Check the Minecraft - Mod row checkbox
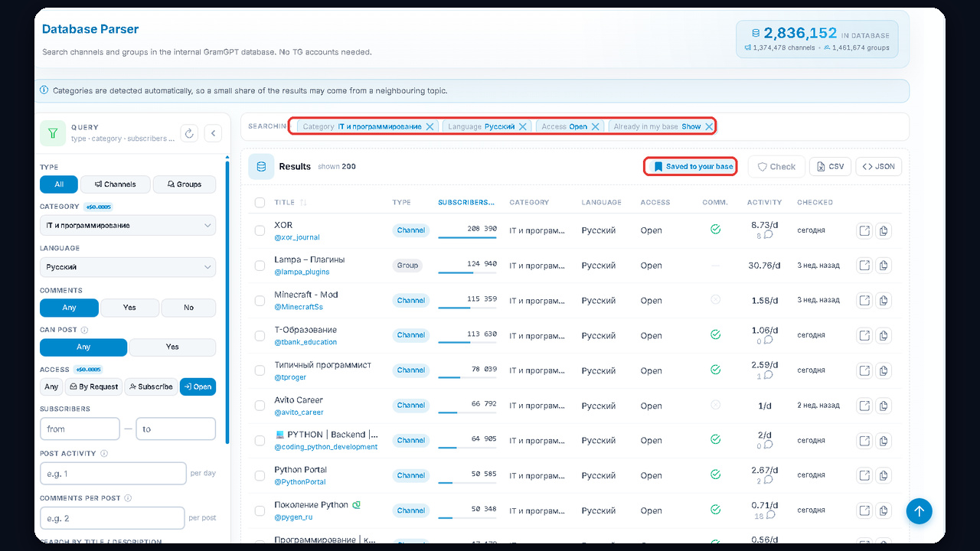 tap(260, 301)
